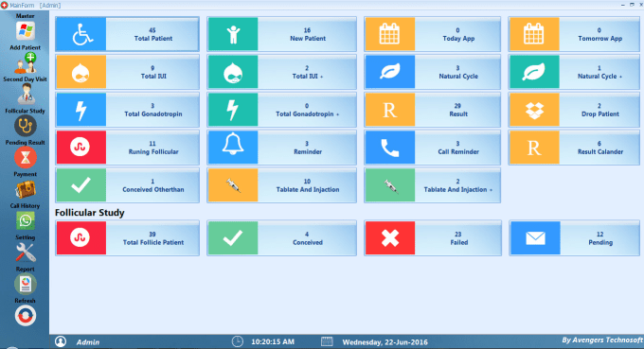Open the 16 New Patient tile
The height and width of the screenshot is (349, 644).
coord(282,34)
